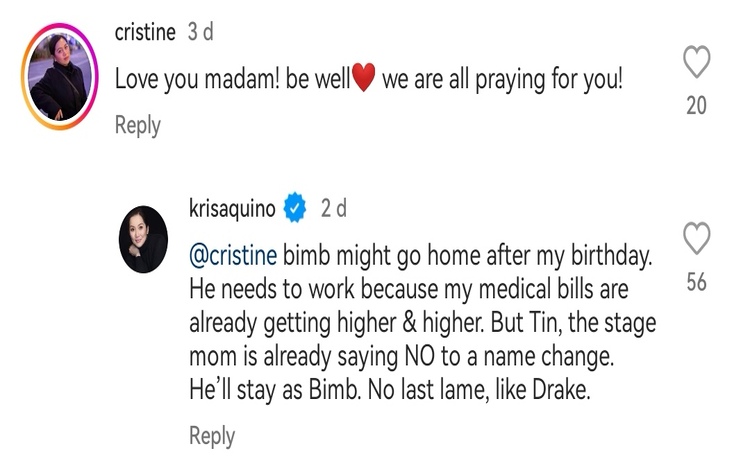
Task: Click krisaquino's blue verified badge
Action: [x=295, y=209]
